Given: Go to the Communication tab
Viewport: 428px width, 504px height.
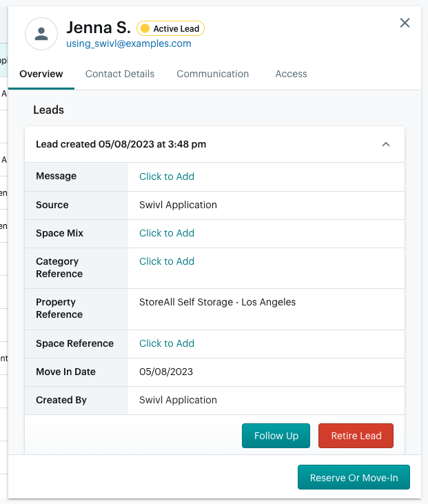Looking at the screenshot, I should click(212, 74).
